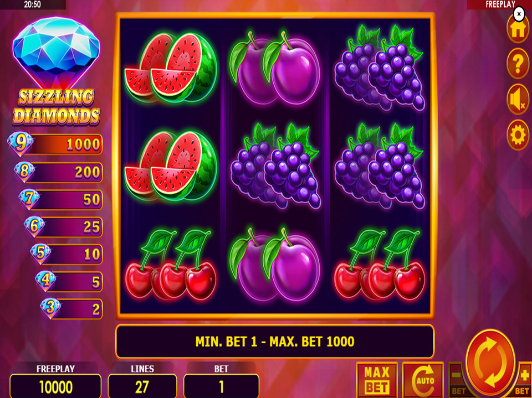Screen dimensions: 532x398
Task: Increase the bet with plus BET
Action: (x=524, y=380)
